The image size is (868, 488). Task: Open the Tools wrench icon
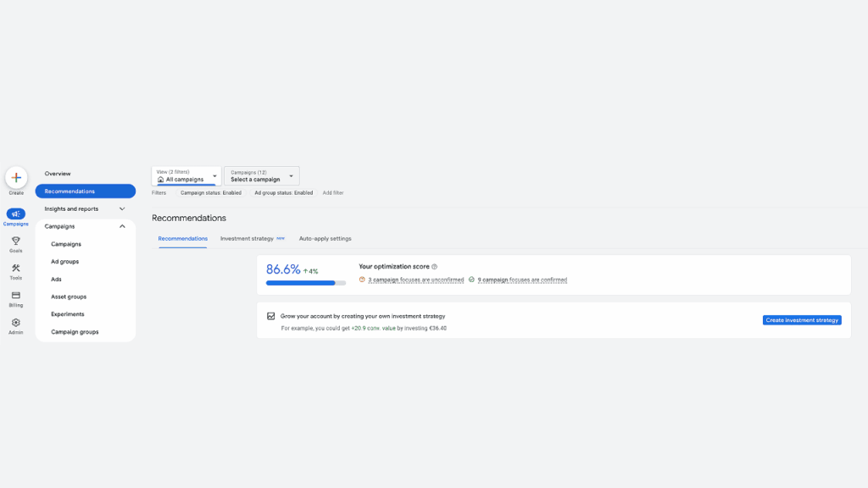15,268
